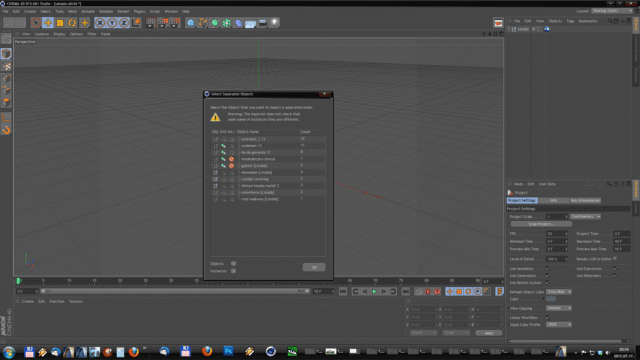
Task: Toggle Use Motion System checkbox
Action: tap(548, 283)
